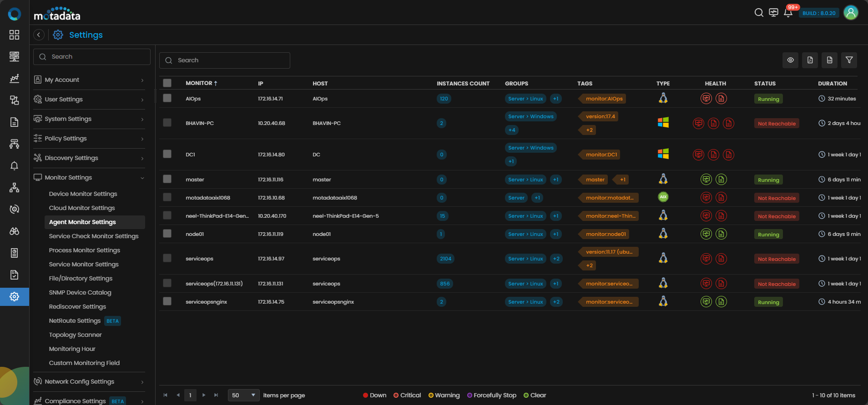Tick the motadataaix1068 row checkbox
Viewport: 868px width, 405px height.
point(167,197)
